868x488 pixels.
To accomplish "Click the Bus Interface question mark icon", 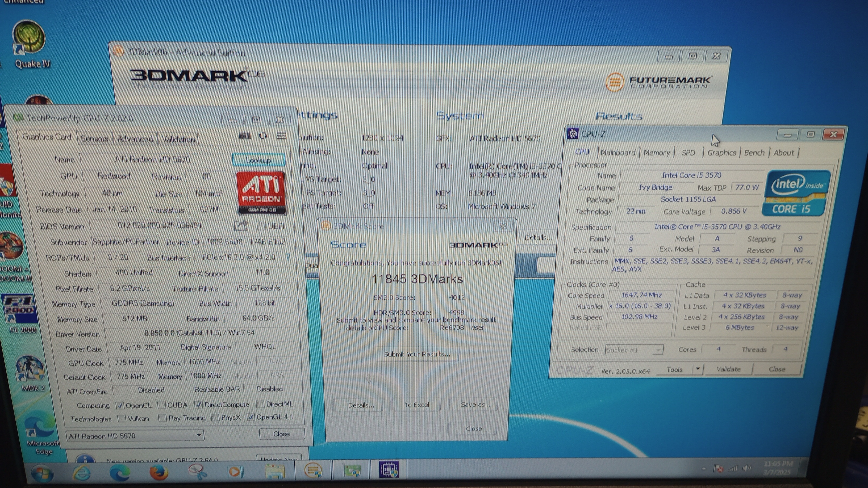I will tap(288, 257).
